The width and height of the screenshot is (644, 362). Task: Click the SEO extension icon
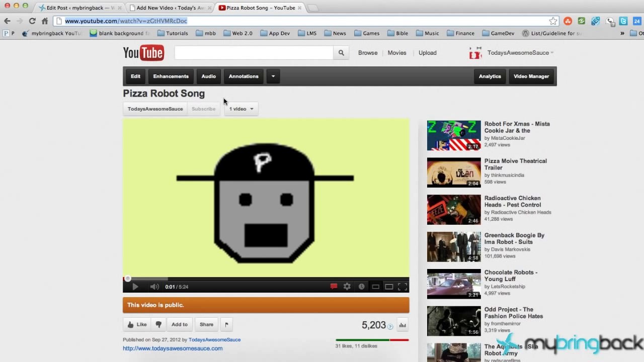pyautogui.click(x=596, y=21)
